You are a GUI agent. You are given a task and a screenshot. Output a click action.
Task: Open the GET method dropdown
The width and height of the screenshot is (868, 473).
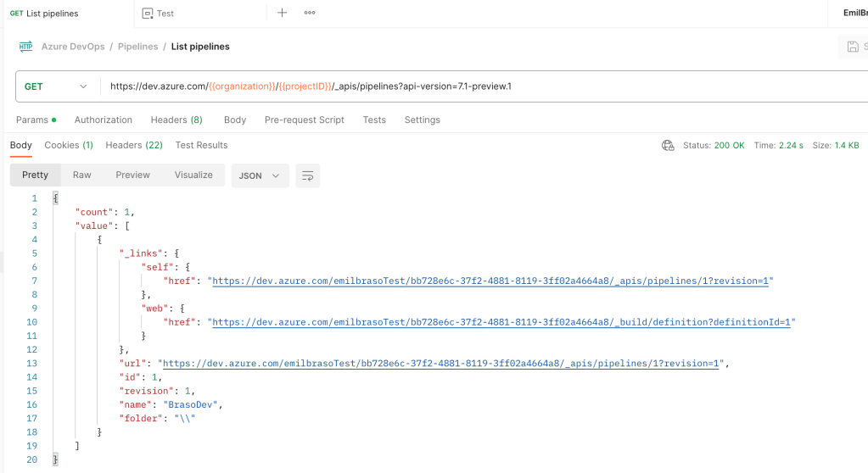[x=56, y=86]
